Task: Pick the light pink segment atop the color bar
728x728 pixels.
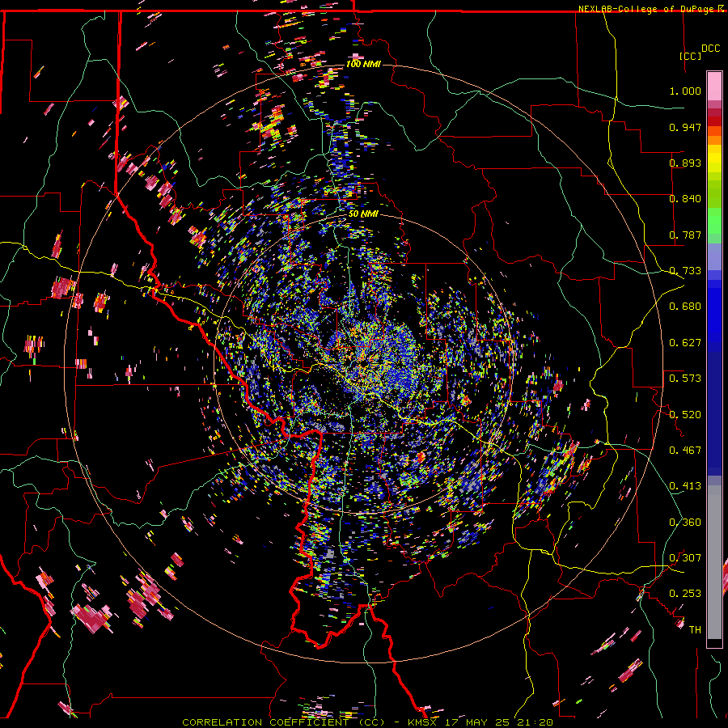Action: 714,87
